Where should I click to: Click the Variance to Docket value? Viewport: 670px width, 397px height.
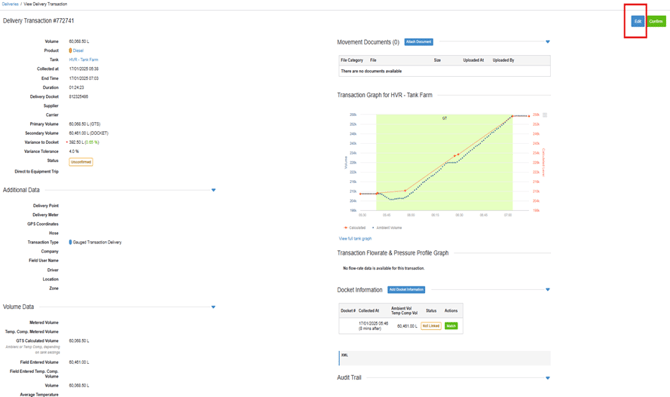tap(83, 142)
